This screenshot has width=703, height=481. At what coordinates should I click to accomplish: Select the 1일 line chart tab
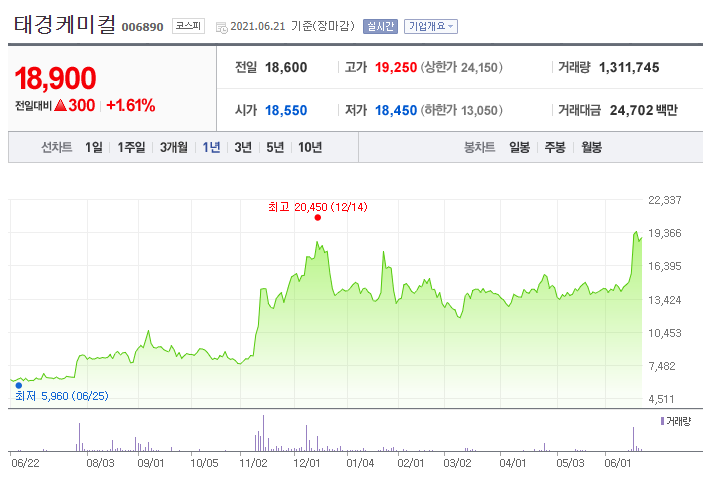[x=94, y=147]
